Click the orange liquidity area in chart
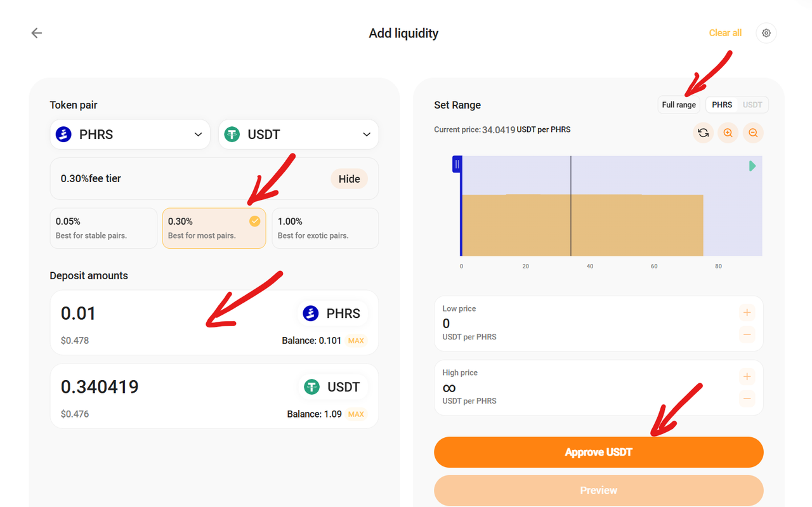The image size is (812, 507). [x=582, y=225]
